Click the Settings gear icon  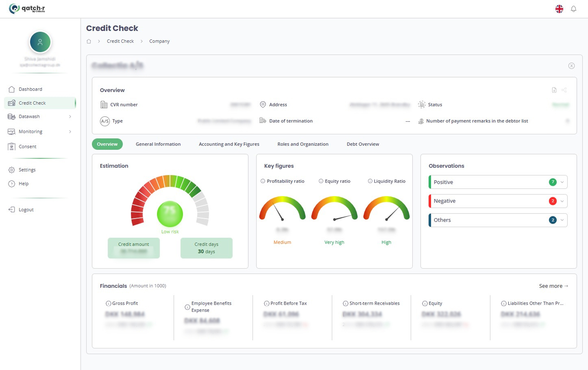click(12, 170)
